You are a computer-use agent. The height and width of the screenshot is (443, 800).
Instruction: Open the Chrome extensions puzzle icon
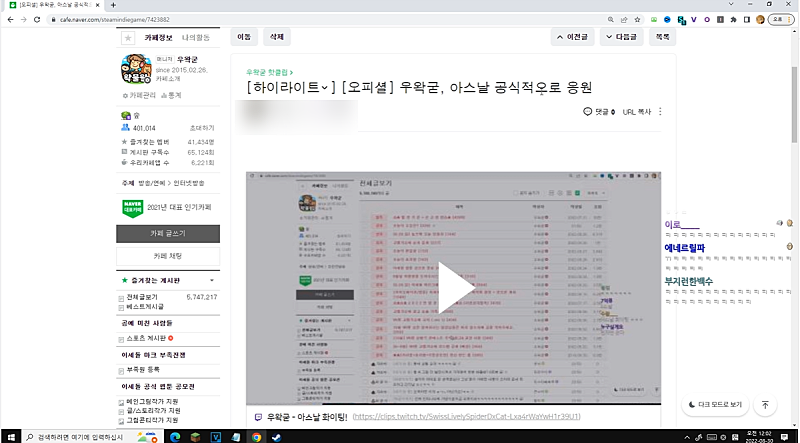[x=734, y=19]
